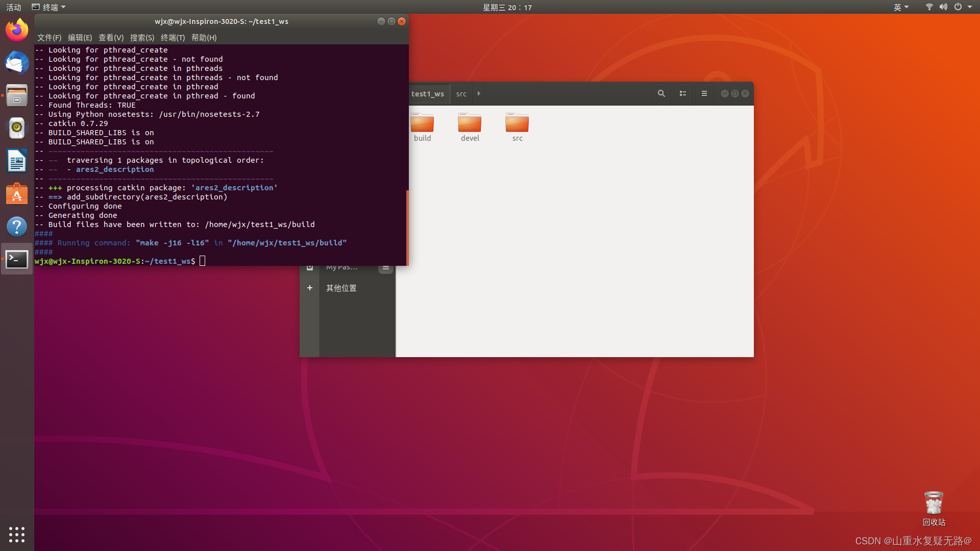Toggle list view in Files window
The width and height of the screenshot is (980, 551).
click(682, 93)
